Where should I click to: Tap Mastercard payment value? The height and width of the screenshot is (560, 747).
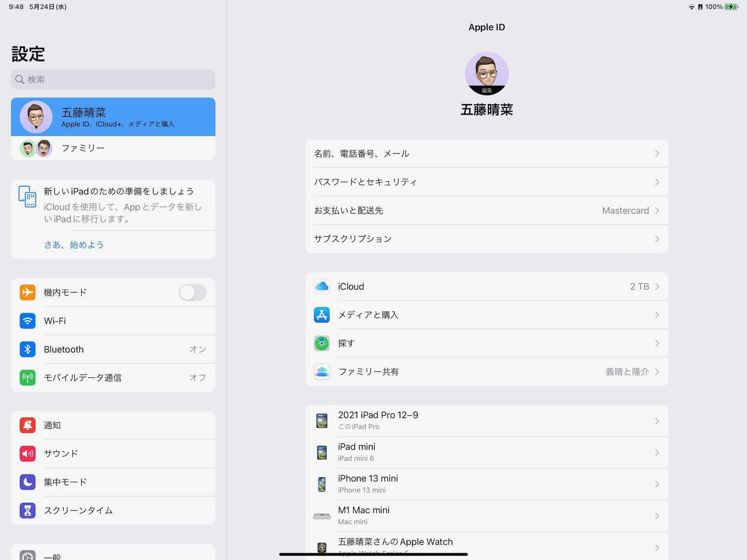tap(625, 210)
